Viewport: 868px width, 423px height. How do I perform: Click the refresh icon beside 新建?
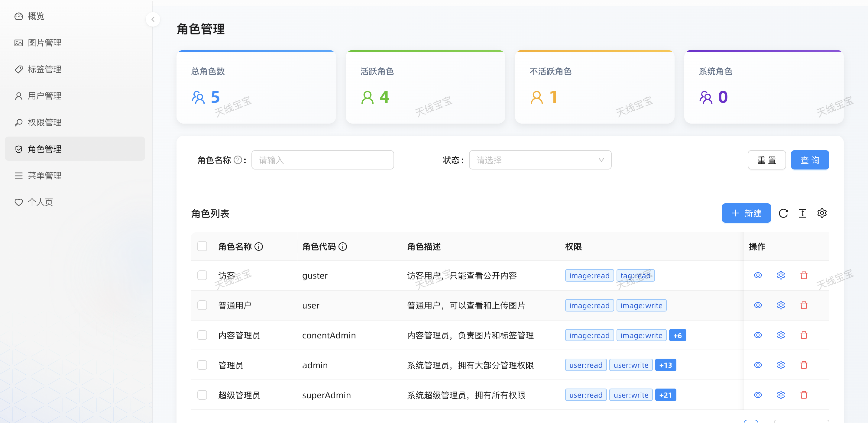[783, 213]
